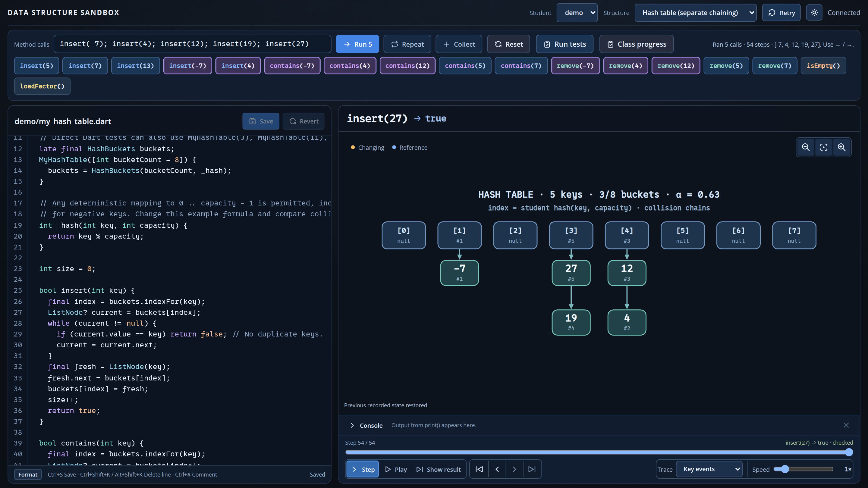Click the fit-to-view icon in visualization
This screenshot has width=868, height=488.
click(x=823, y=147)
